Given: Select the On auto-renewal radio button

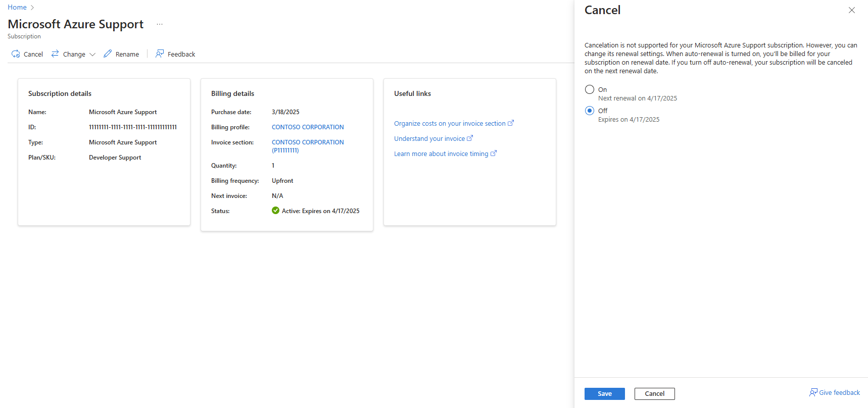Looking at the screenshot, I should coord(589,89).
